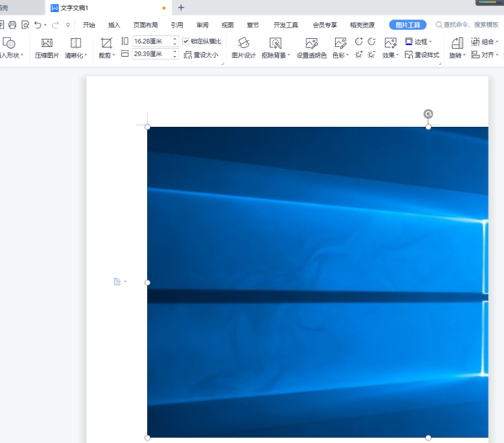Image resolution: width=504 pixels, height=443 pixels.
Task: Increase the 16.28厘米 height value with stepper
Action: point(175,39)
